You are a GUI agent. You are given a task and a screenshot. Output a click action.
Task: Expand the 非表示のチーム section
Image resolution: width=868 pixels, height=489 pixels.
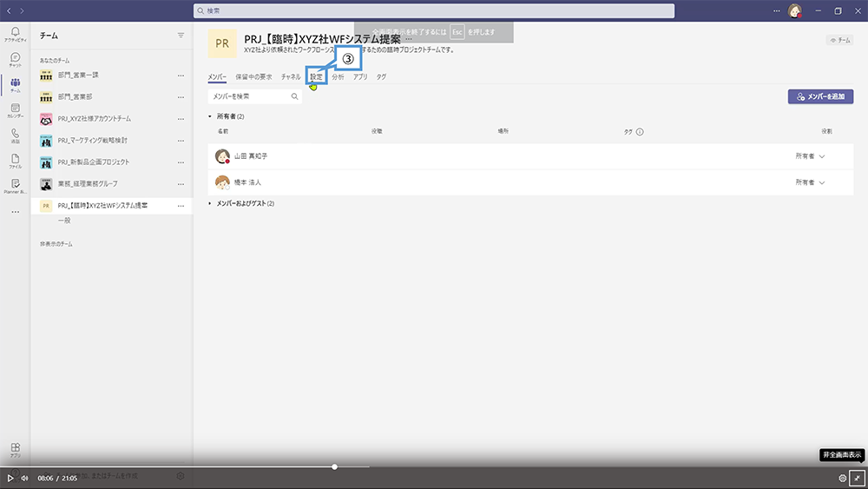tap(56, 244)
